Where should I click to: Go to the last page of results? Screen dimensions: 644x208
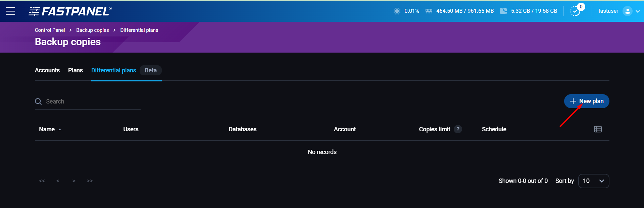[x=90, y=181]
